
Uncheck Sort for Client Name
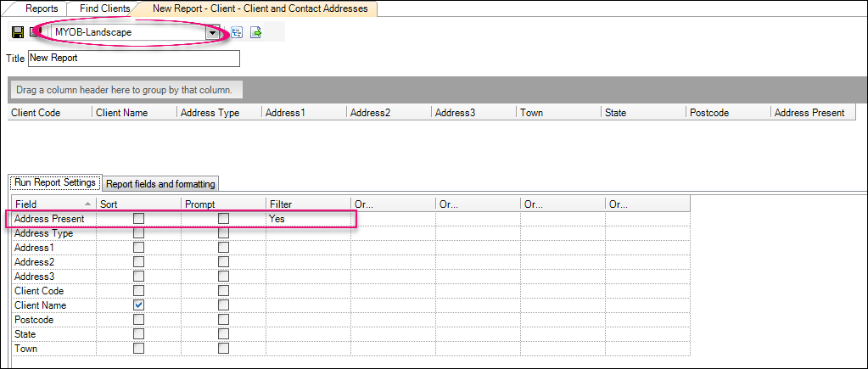tap(138, 305)
